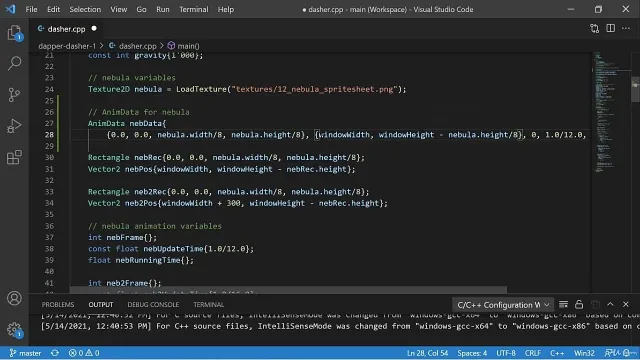Open the Search view in activity bar

14,63
